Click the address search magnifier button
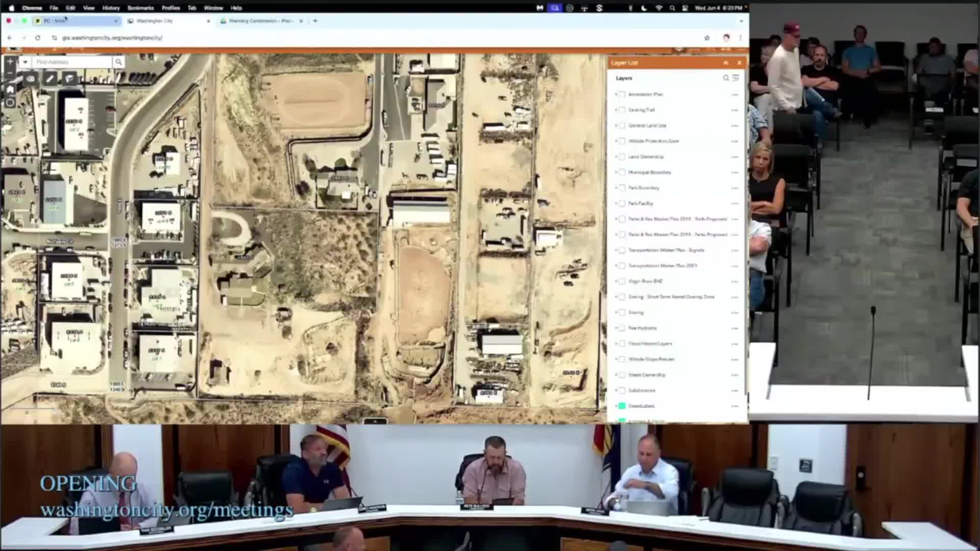Image resolution: width=980 pixels, height=551 pixels. (118, 62)
